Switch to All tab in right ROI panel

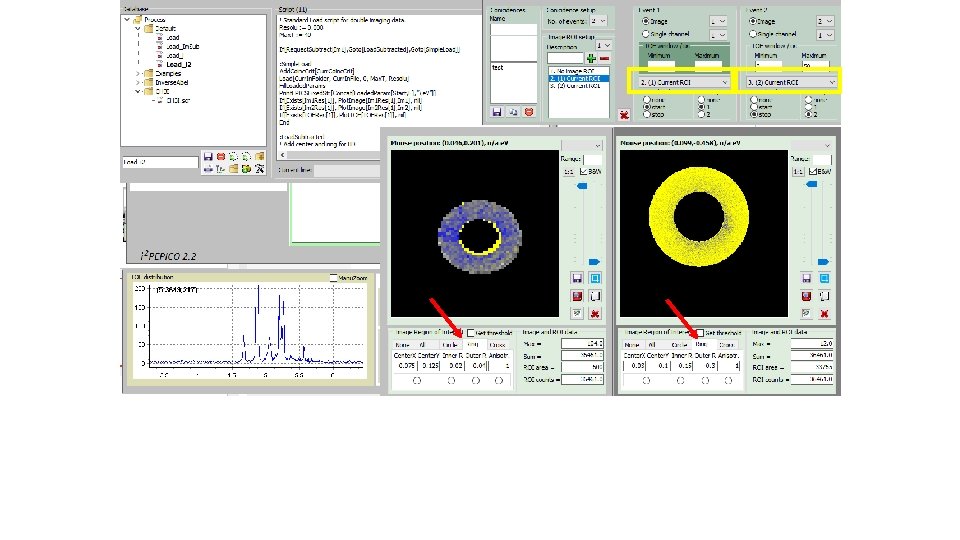tap(651, 345)
